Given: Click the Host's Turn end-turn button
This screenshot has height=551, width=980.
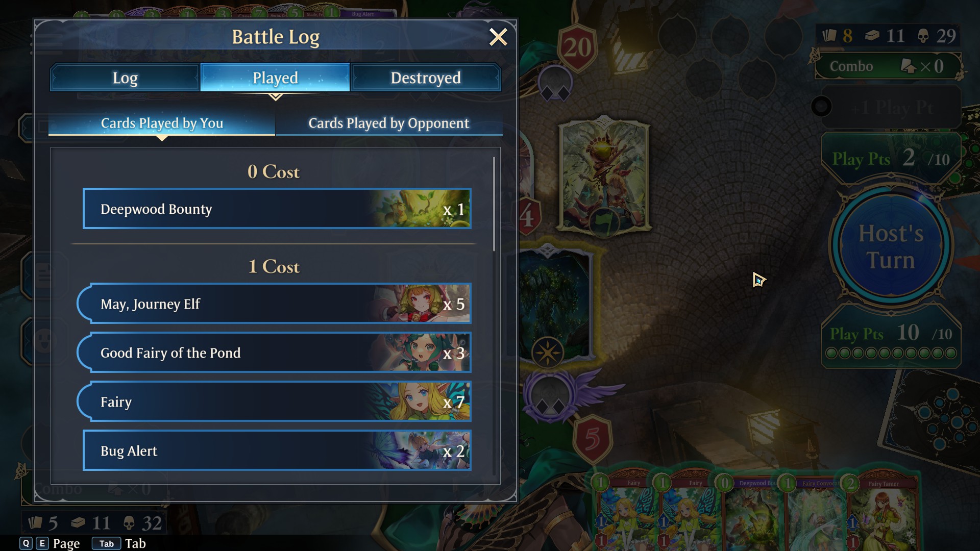Looking at the screenshot, I should click(x=891, y=246).
